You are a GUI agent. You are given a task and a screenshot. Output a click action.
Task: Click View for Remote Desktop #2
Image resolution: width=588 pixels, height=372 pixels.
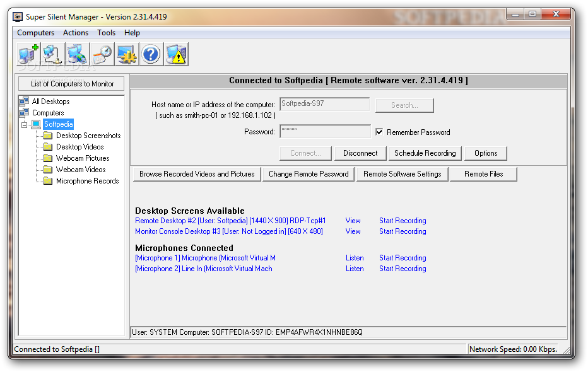(x=353, y=221)
